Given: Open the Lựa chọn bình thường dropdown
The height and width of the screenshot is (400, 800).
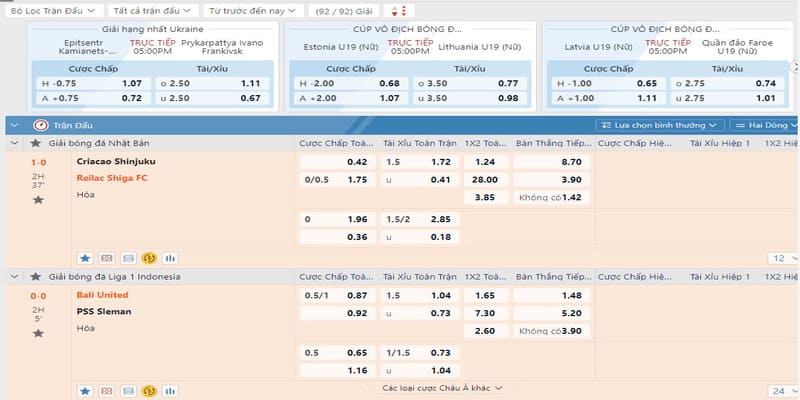Looking at the screenshot, I should [660, 125].
